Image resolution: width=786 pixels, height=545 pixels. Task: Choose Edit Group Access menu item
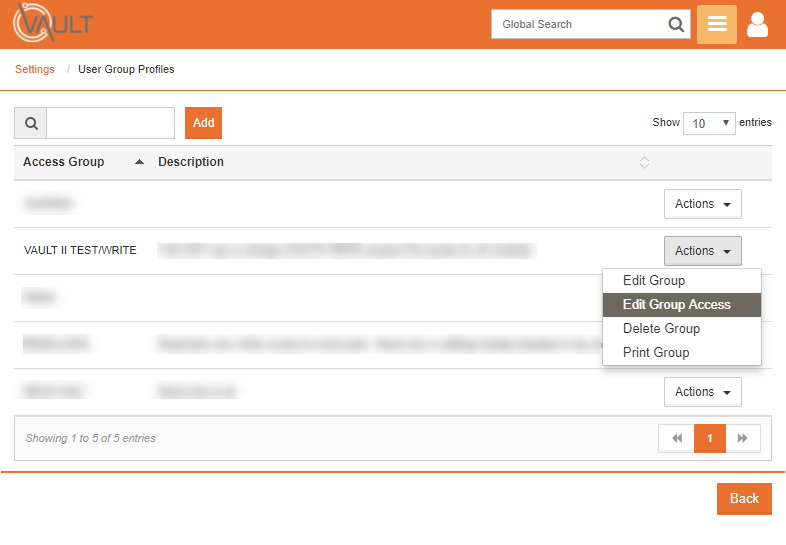tap(682, 305)
